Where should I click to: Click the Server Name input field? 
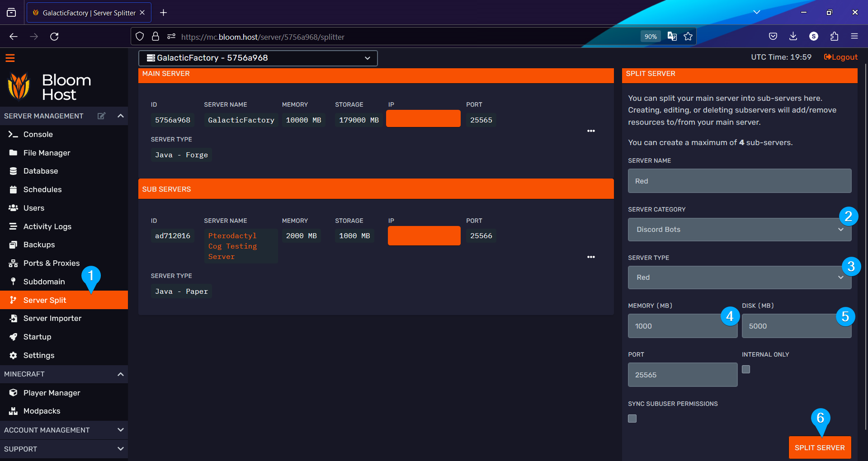click(739, 181)
